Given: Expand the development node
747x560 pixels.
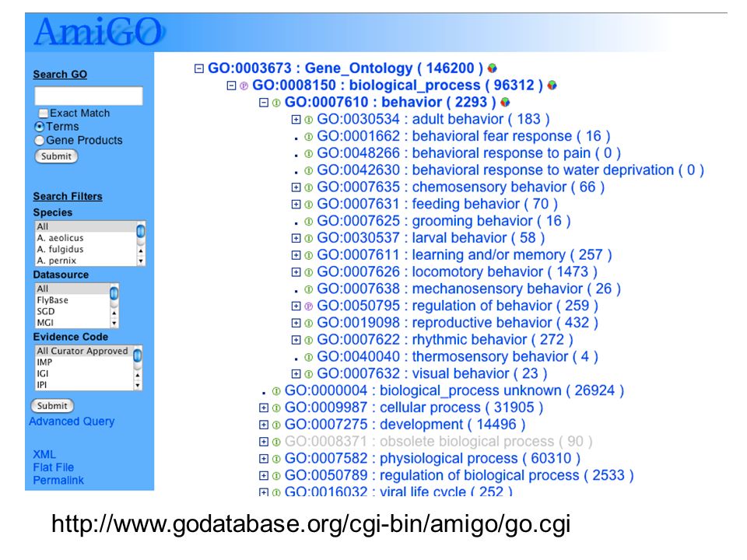Looking at the screenshot, I should point(264,425).
